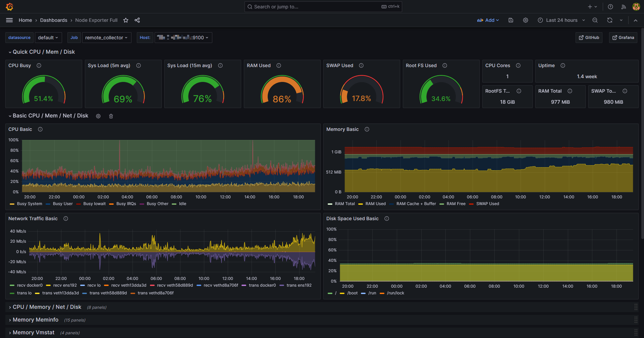Open the GitHub link button

589,38
